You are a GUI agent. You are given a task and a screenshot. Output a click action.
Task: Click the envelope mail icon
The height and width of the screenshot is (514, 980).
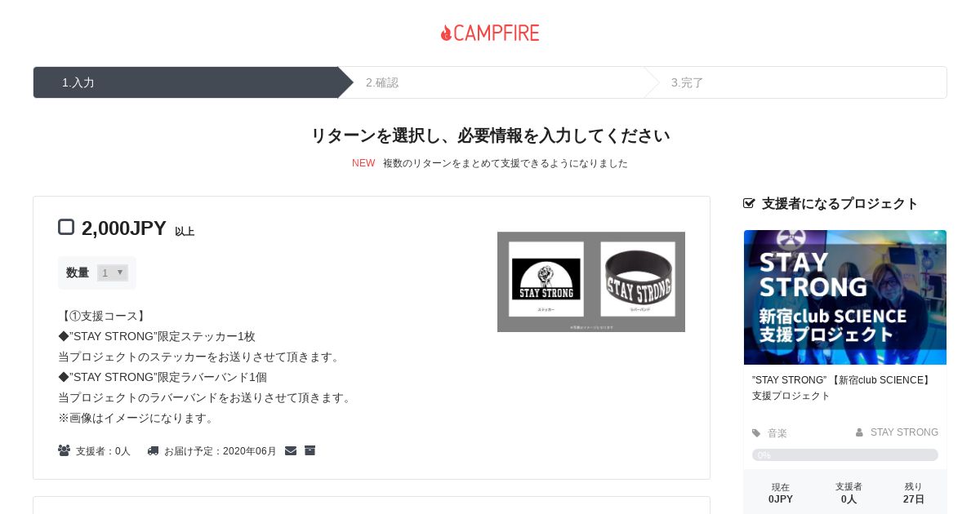[291, 450]
